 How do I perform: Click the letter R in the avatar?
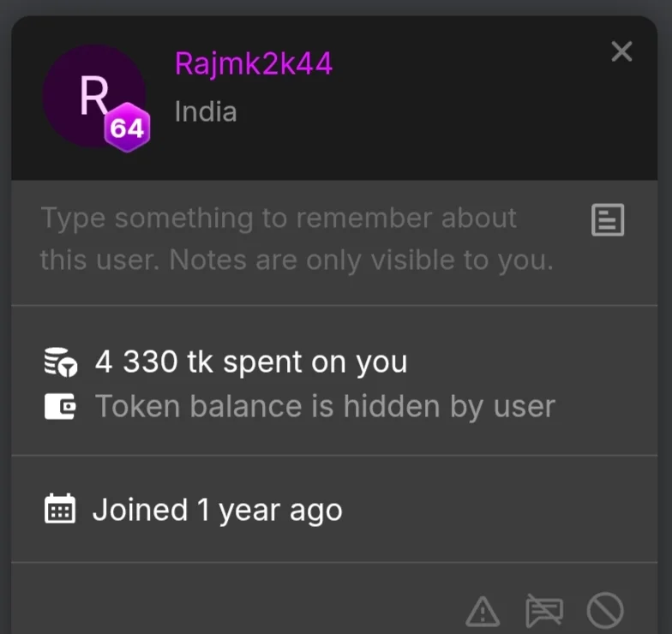(94, 95)
